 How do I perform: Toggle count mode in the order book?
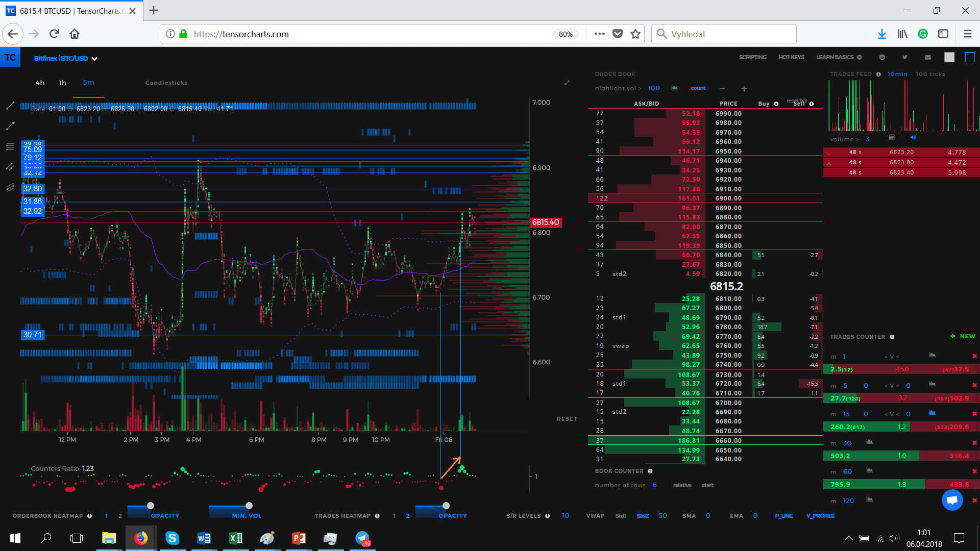coord(698,88)
